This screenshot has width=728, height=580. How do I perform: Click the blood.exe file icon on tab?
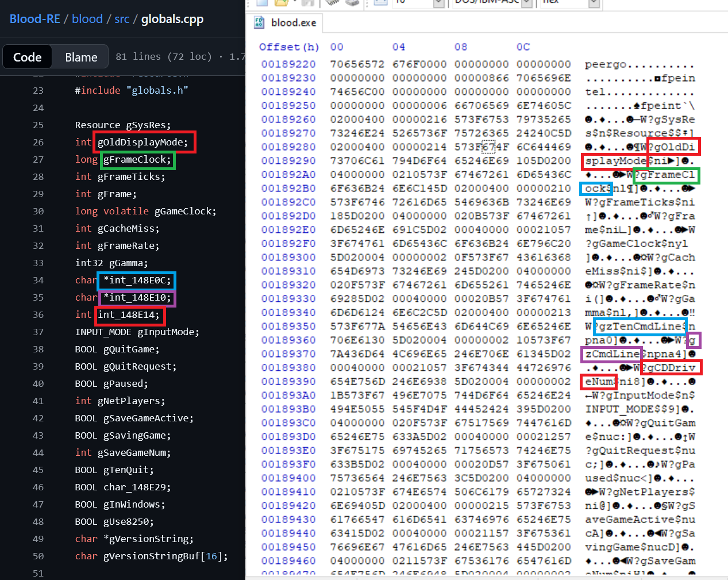[x=259, y=22]
